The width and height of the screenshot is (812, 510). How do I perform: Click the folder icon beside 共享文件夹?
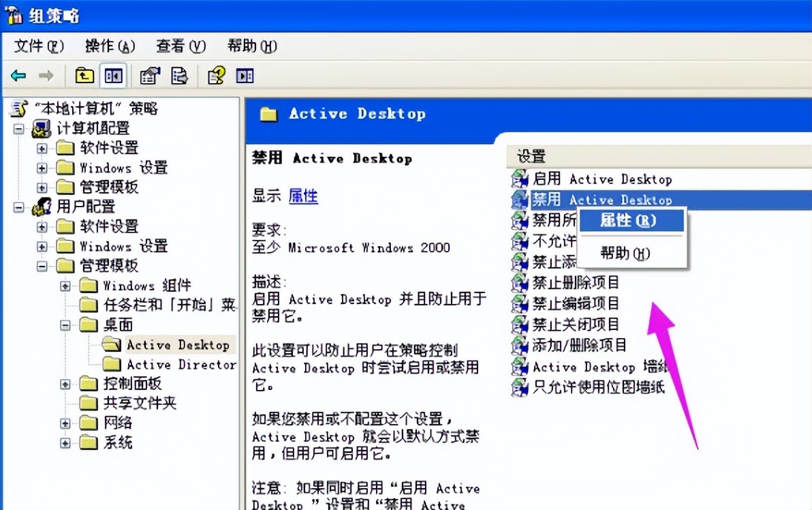[x=89, y=403]
